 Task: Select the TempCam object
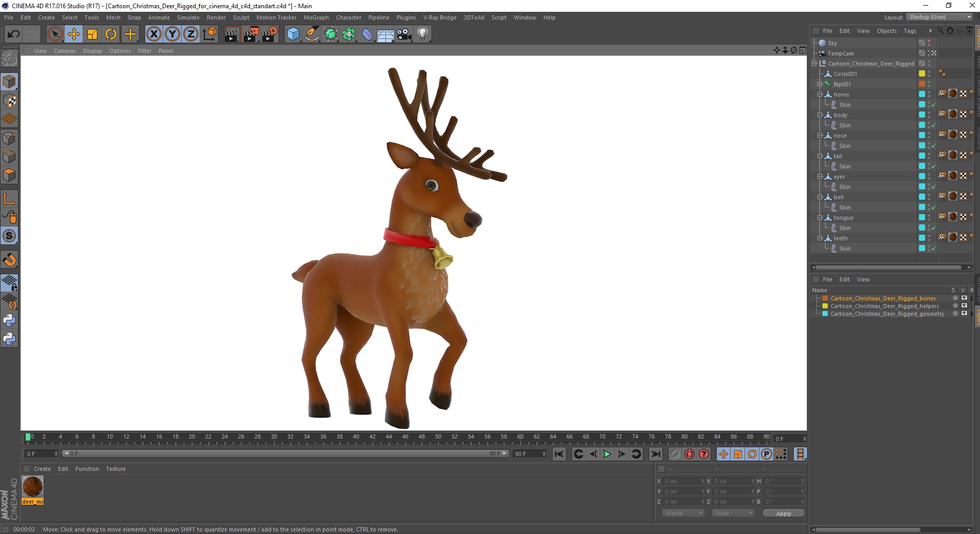(840, 53)
